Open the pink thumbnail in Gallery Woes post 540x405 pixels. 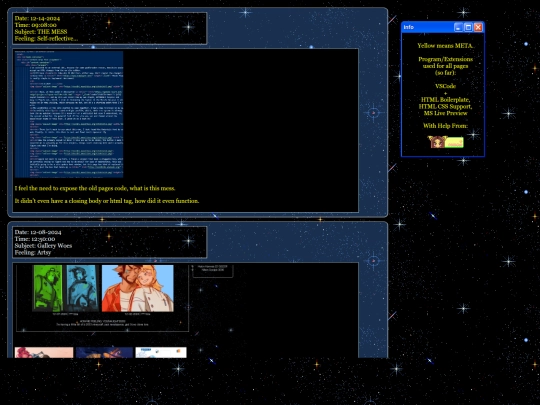coord(44,352)
